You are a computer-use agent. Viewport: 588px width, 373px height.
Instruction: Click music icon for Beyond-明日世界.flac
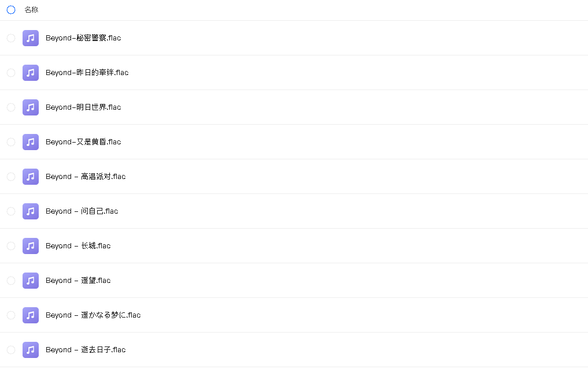click(x=31, y=107)
